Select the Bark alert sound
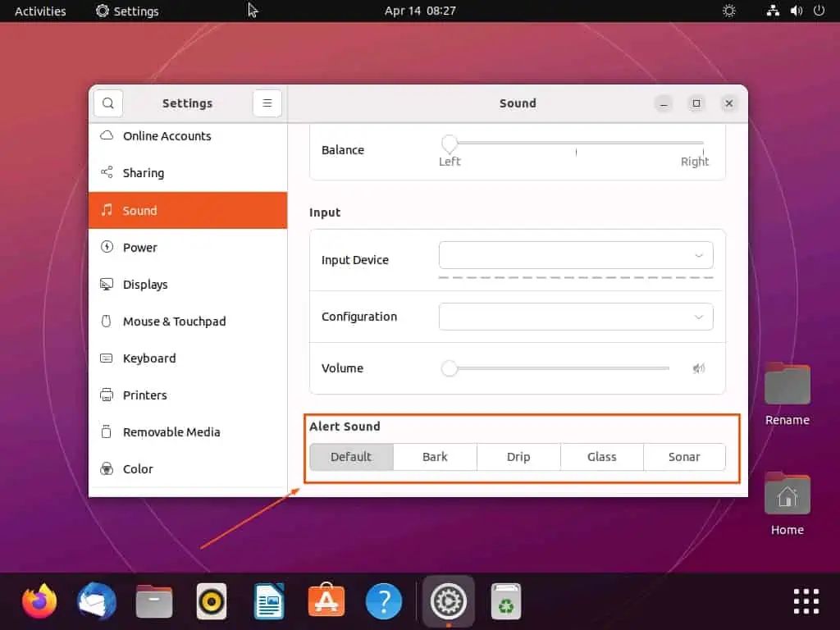Image resolution: width=840 pixels, height=630 pixels. coord(435,457)
